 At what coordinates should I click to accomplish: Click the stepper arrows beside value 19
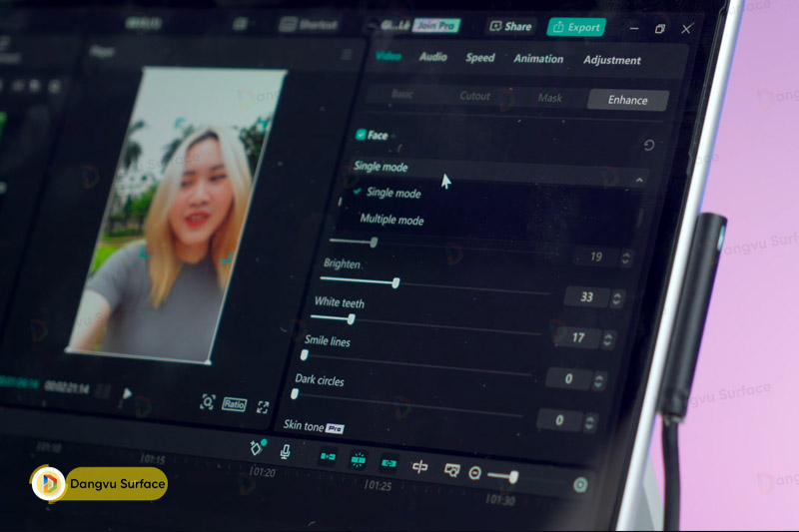pyautogui.click(x=626, y=259)
